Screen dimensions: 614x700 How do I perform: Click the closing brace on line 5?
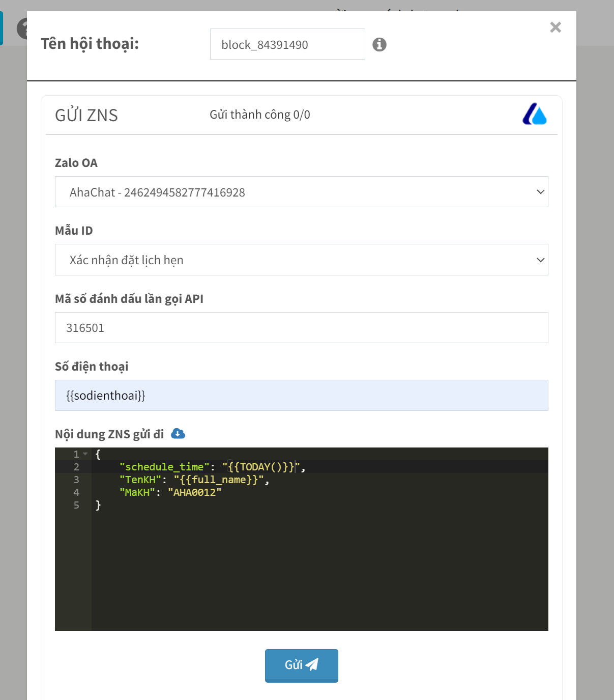pos(98,505)
